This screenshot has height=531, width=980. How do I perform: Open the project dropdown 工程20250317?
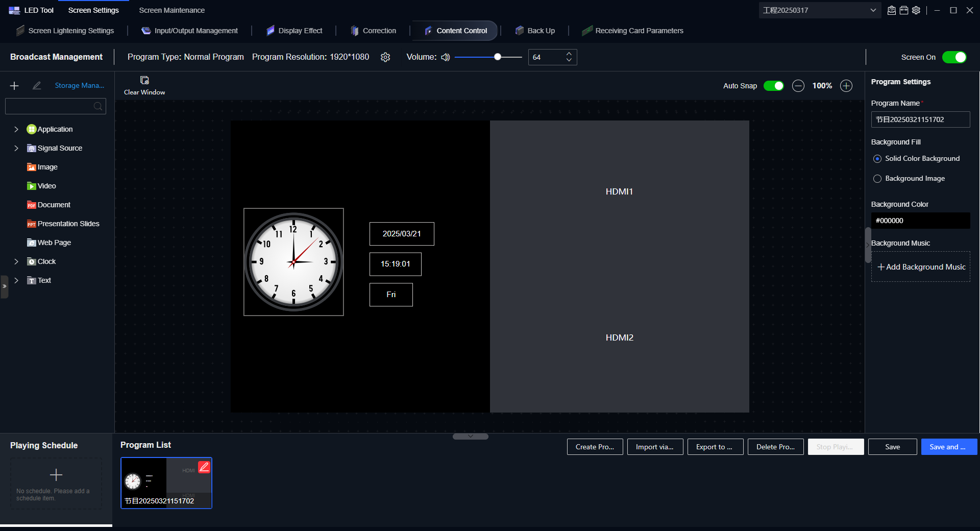tap(819, 10)
